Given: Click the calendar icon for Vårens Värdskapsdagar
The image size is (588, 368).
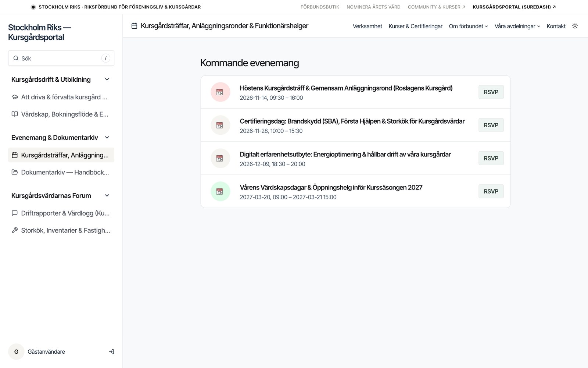Looking at the screenshot, I should click(x=220, y=191).
